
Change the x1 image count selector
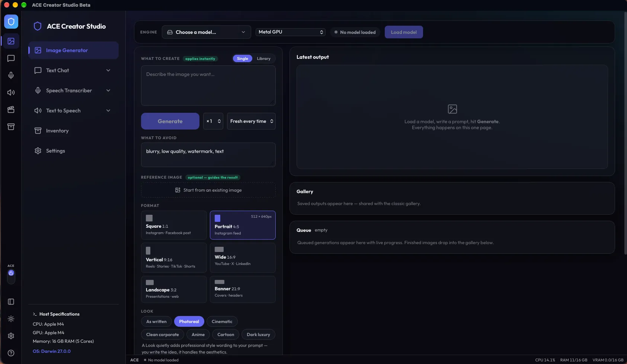point(213,121)
